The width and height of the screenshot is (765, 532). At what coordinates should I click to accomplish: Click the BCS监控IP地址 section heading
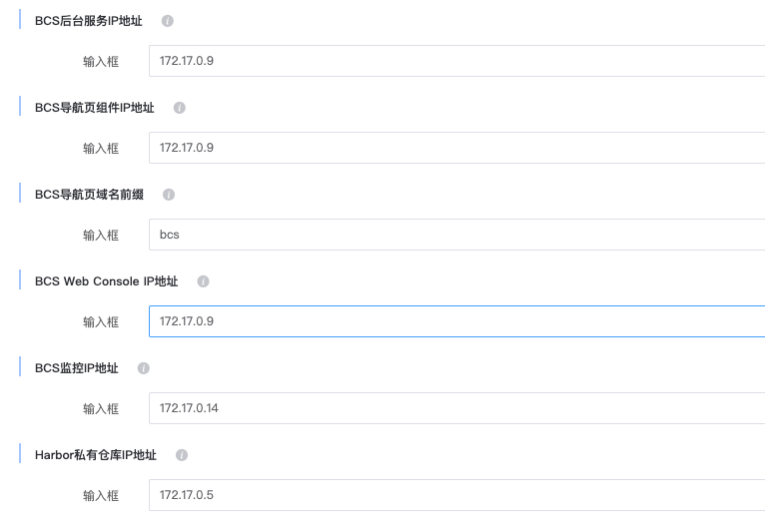click(x=77, y=368)
